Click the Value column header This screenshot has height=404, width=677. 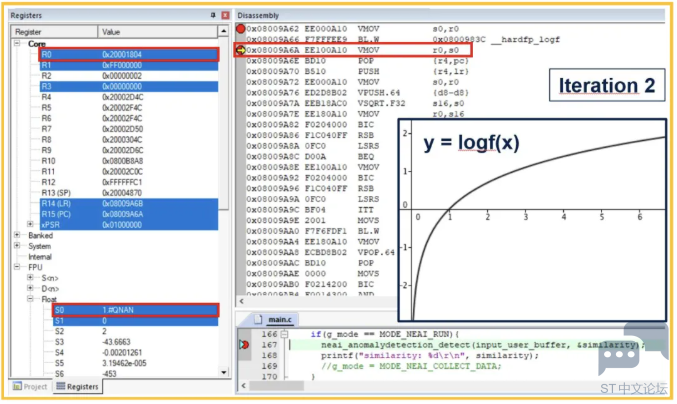(x=158, y=32)
